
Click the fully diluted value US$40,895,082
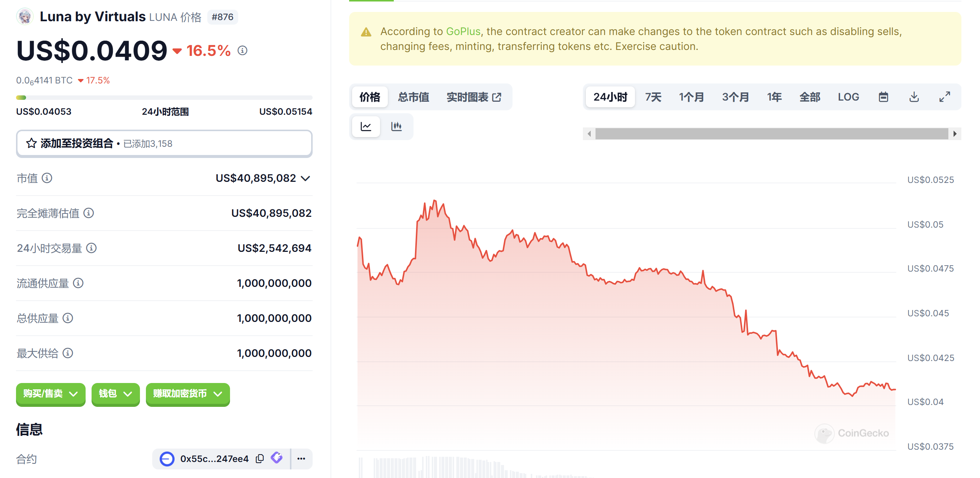[x=271, y=213]
